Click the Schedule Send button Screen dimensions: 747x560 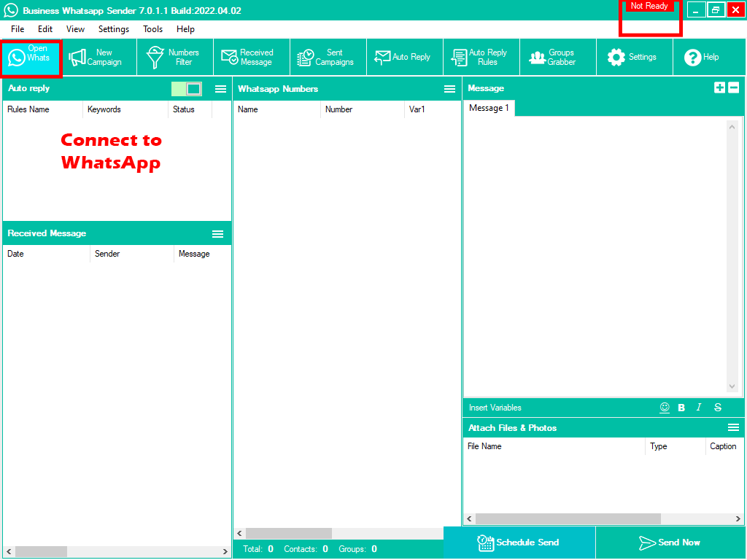click(x=519, y=542)
